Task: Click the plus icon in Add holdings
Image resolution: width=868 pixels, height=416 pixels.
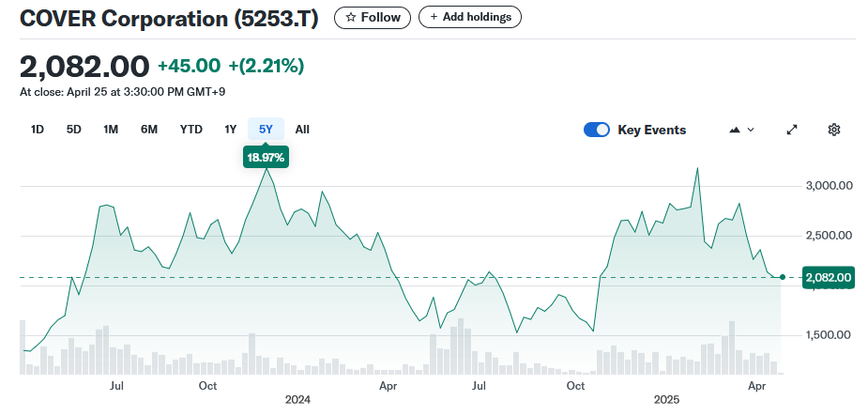Action: point(434,17)
